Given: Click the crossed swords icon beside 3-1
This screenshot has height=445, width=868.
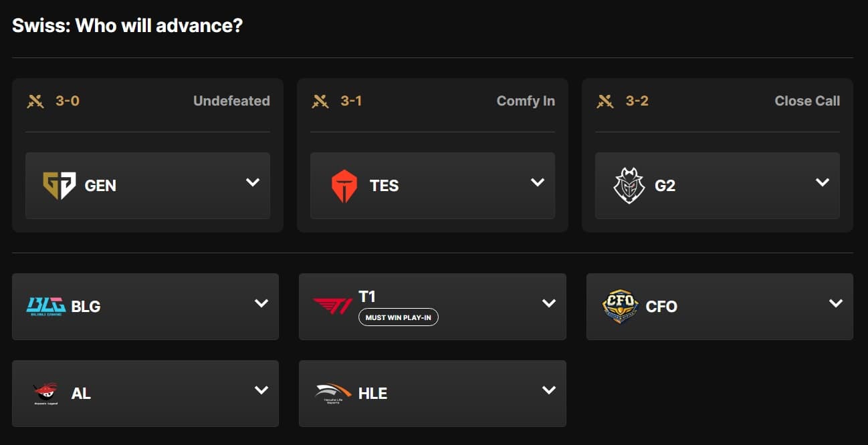Looking at the screenshot, I should (x=320, y=101).
